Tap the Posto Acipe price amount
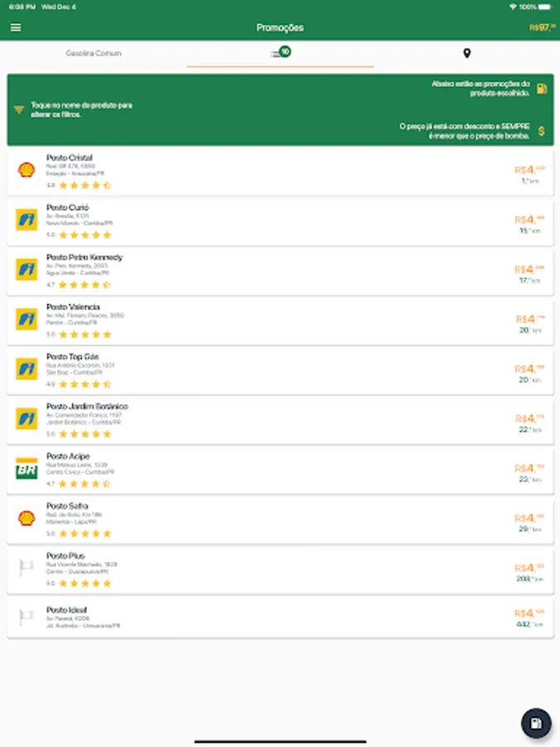The width and height of the screenshot is (560, 747). pos(529,469)
